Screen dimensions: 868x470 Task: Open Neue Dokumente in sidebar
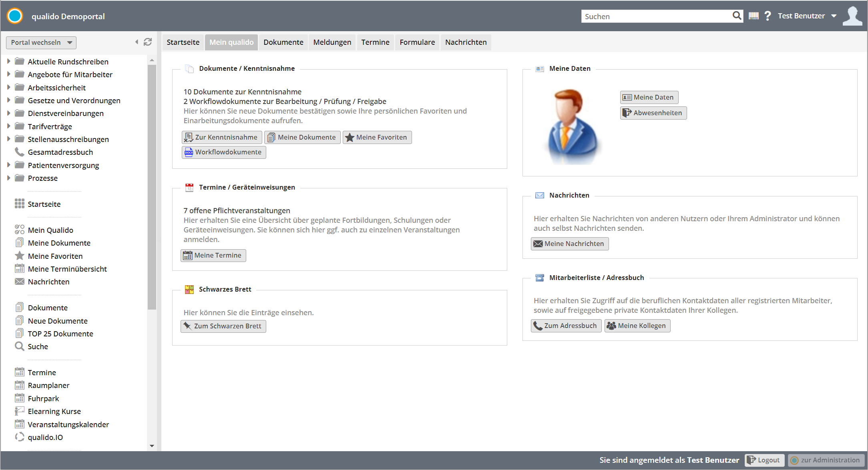pyautogui.click(x=58, y=321)
